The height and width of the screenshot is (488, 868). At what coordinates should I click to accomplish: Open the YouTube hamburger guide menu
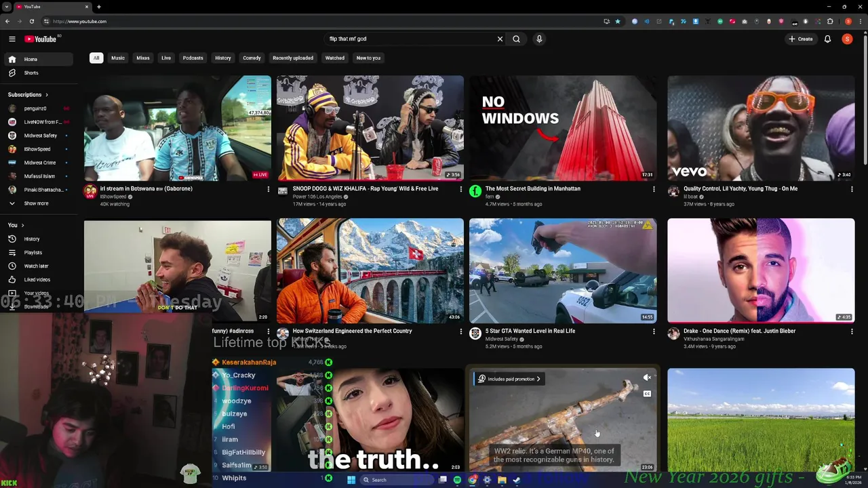(12, 39)
